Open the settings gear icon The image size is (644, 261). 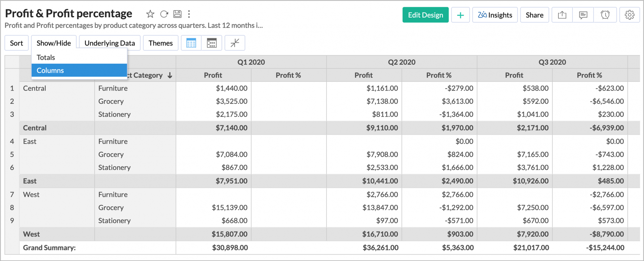coord(630,15)
